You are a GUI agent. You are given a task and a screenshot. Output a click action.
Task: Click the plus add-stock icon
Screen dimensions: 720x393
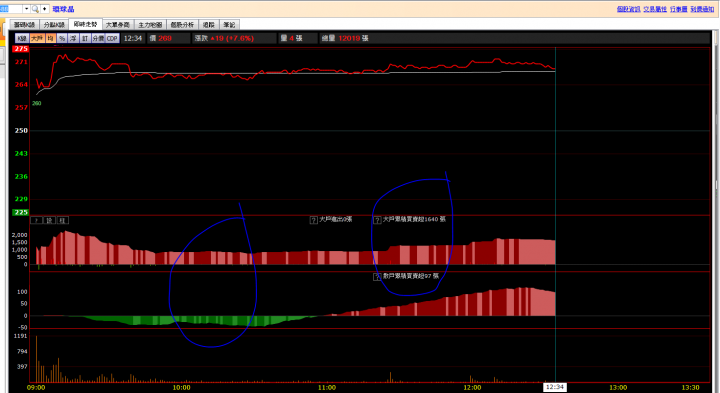point(45,9)
